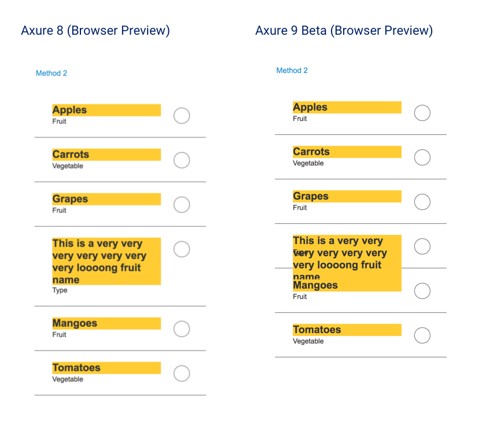Click the Axure 9 Beta (Browser Preview) heading
The height and width of the screenshot is (435, 504).
point(344,31)
